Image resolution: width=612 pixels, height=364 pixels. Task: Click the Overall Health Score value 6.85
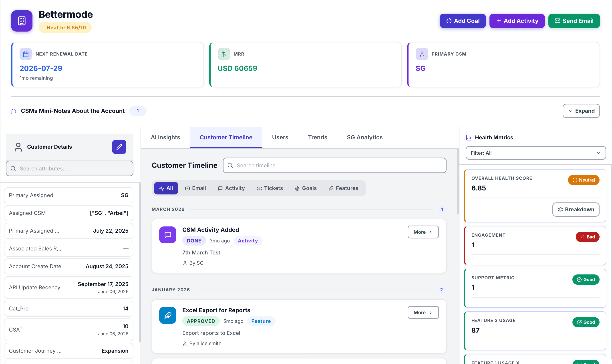pos(479,188)
